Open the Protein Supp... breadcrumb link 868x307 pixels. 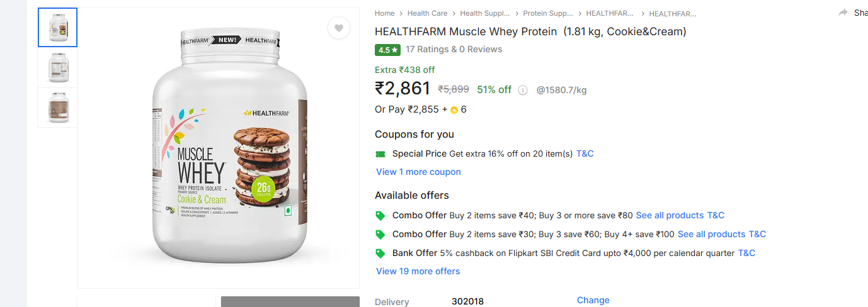(x=548, y=13)
